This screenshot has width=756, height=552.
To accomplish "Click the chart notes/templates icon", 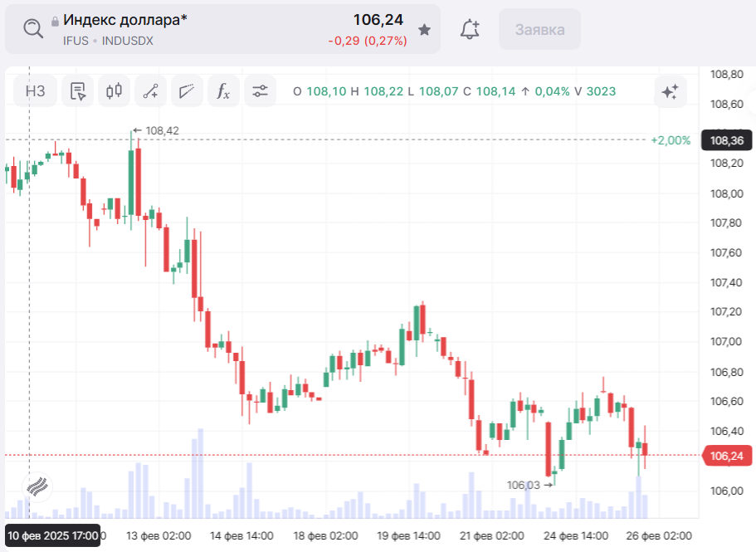I will [x=79, y=91].
